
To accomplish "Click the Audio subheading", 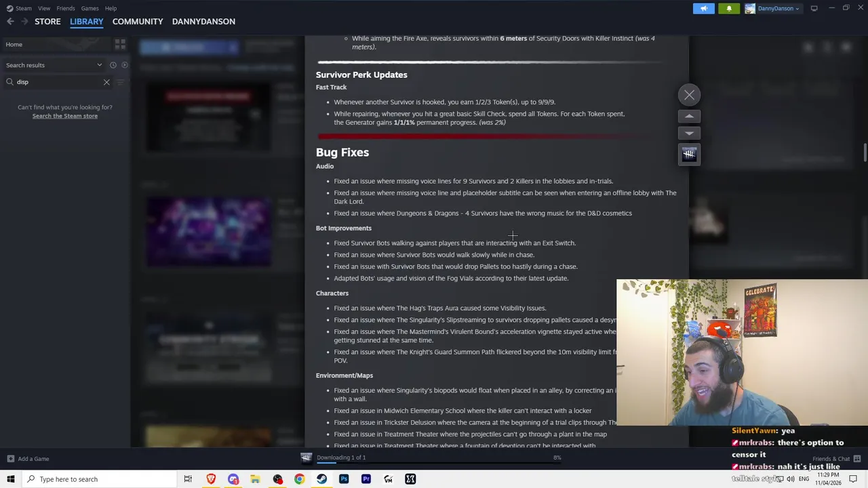I will tap(325, 166).
